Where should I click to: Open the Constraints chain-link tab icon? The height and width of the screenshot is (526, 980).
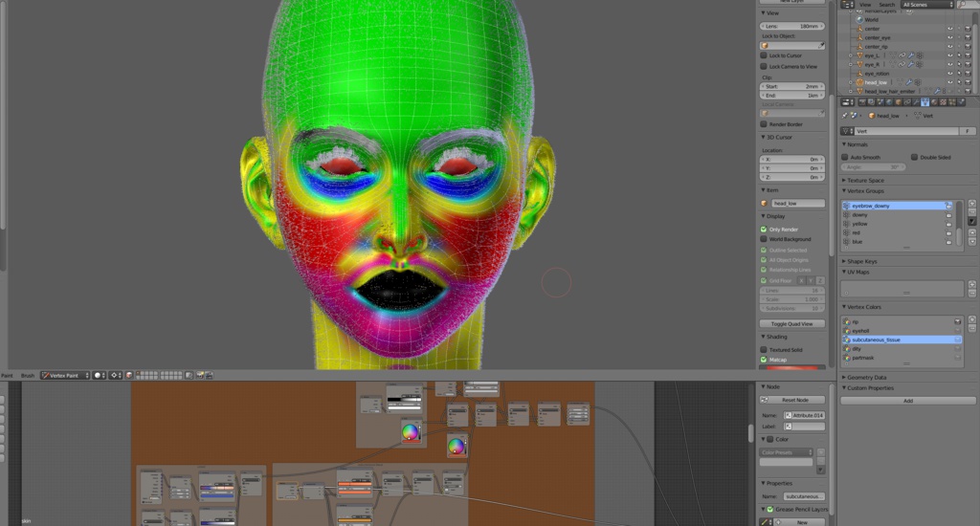point(907,102)
